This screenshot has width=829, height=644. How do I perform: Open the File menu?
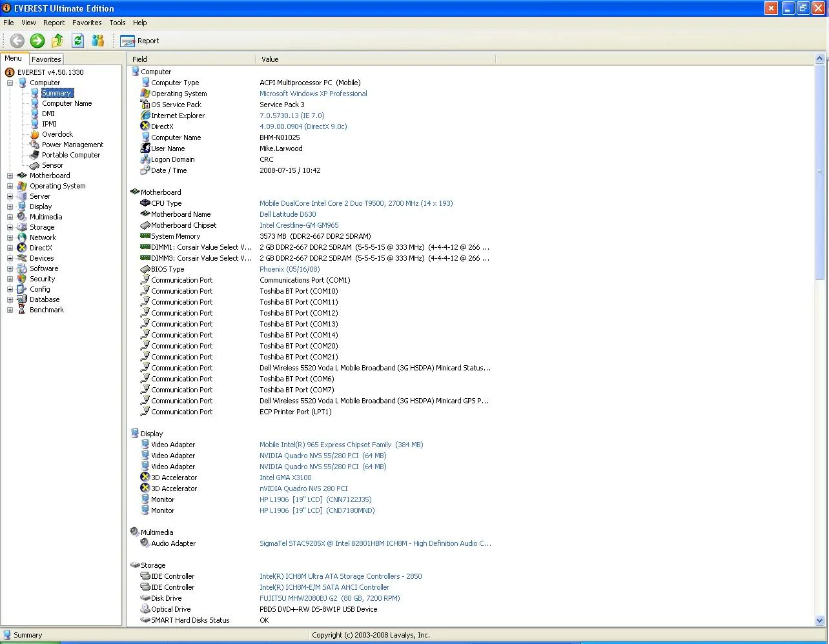(x=8, y=23)
